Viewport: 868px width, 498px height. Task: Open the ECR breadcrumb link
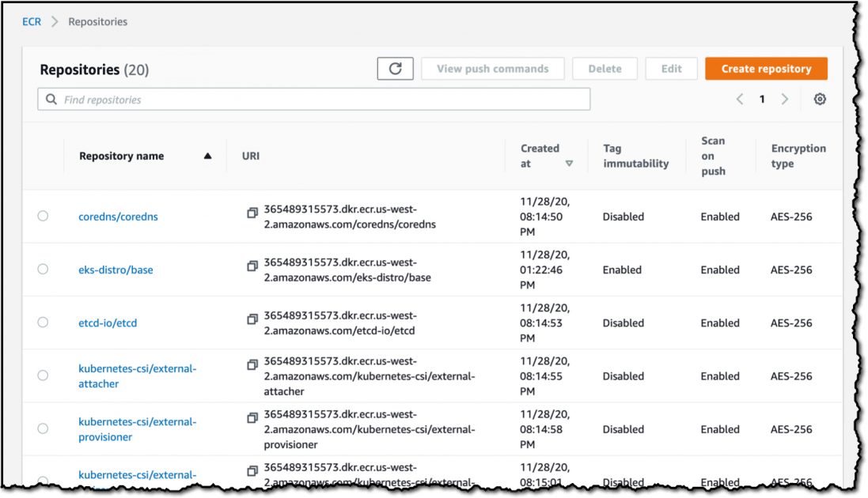(x=30, y=21)
